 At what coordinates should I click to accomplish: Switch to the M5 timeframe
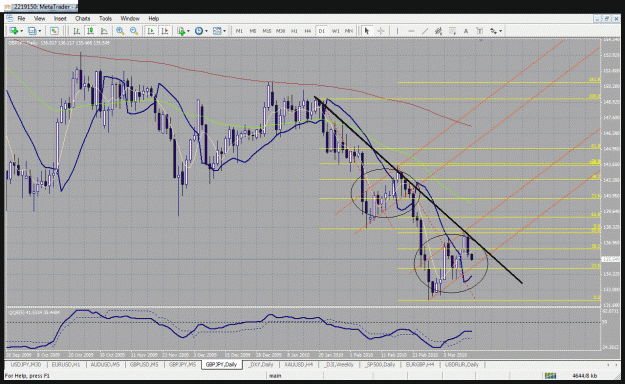pos(253,31)
